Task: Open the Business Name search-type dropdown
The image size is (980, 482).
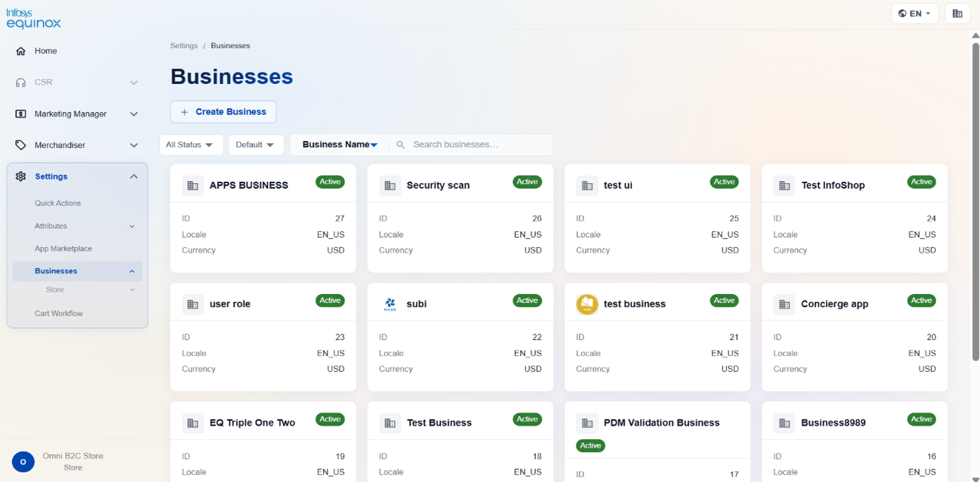Action: coord(340,144)
